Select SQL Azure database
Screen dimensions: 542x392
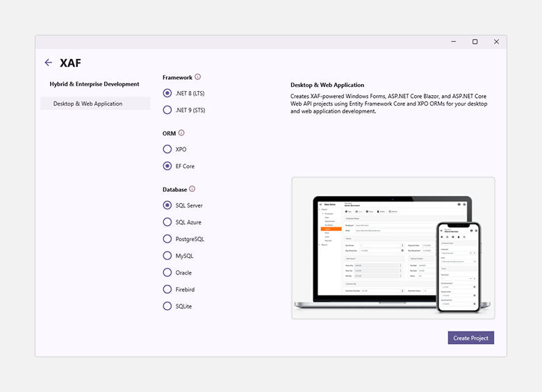click(x=167, y=222)
